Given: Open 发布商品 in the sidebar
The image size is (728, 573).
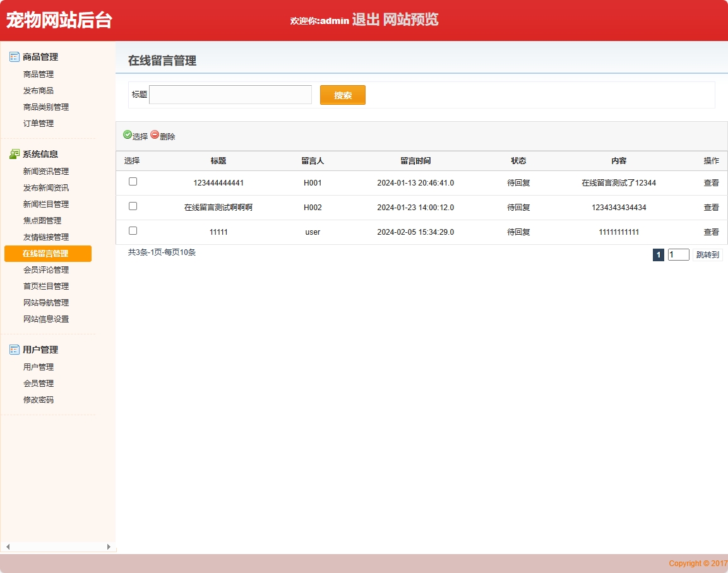Looking at the screenshot, I should click(x=38, y=90).
